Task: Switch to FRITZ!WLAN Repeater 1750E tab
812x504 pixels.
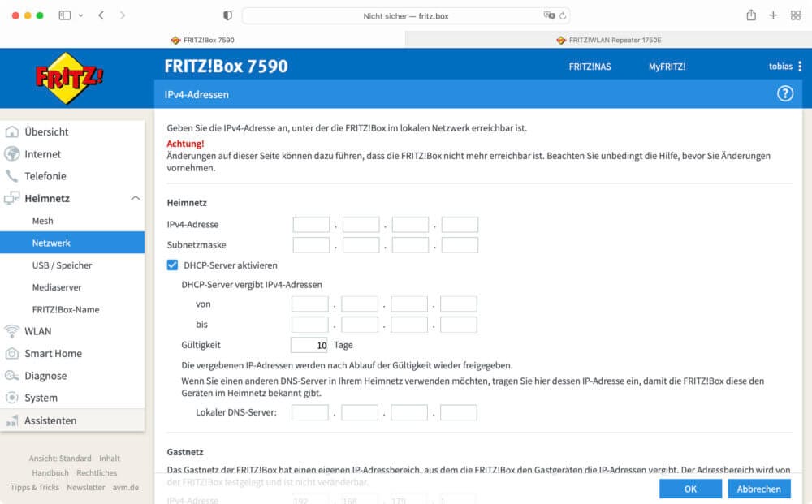Action: pyautogui.click(x=608, y=40)
